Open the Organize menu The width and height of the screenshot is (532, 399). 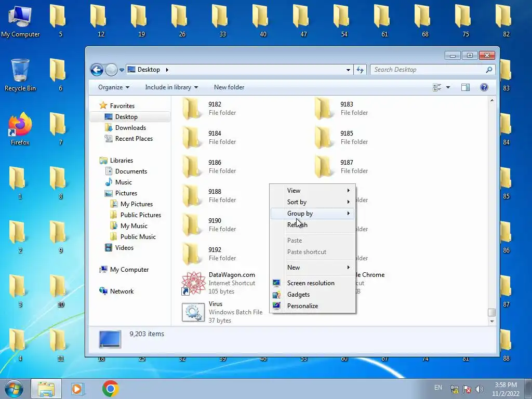tap(114, 87)
